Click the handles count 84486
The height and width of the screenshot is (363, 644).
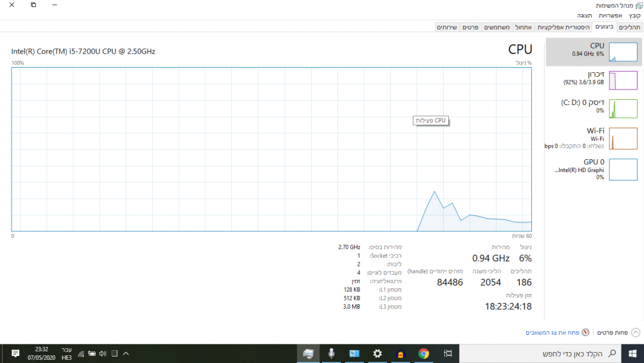click(x=450, y=282)
